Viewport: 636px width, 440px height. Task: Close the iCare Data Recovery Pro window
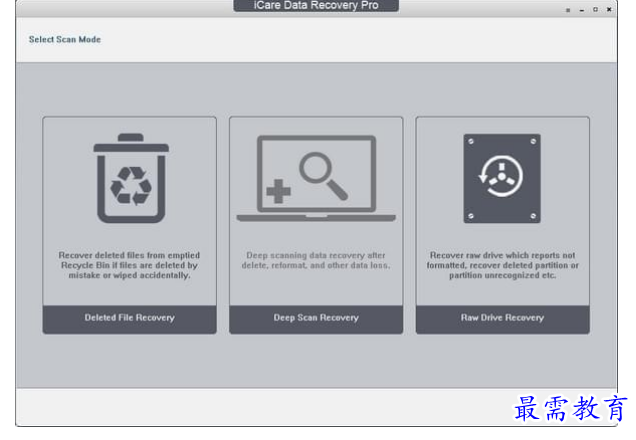coord(609,10)
